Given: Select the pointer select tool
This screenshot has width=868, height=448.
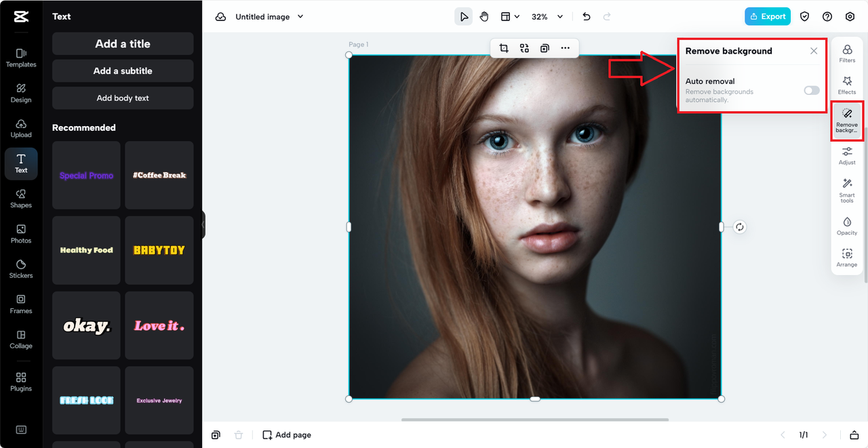Looking at the screenshot, I should tap(463, 17).
